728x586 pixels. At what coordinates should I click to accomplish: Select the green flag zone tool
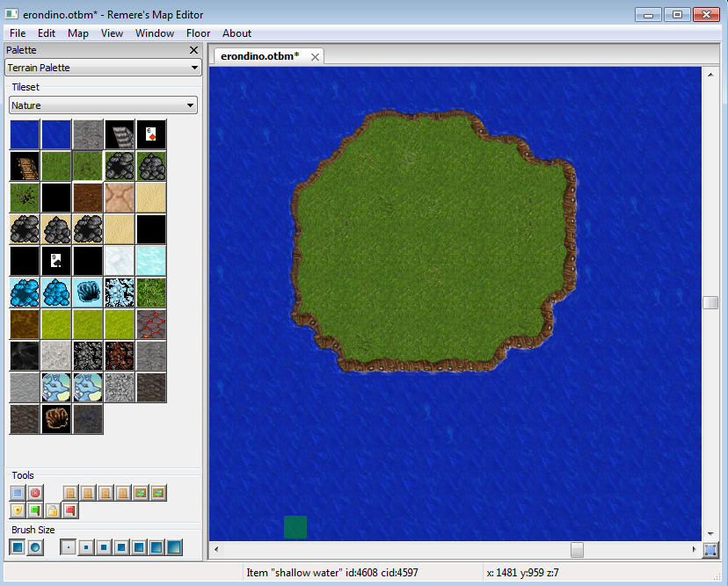click(x=35, y=510)
